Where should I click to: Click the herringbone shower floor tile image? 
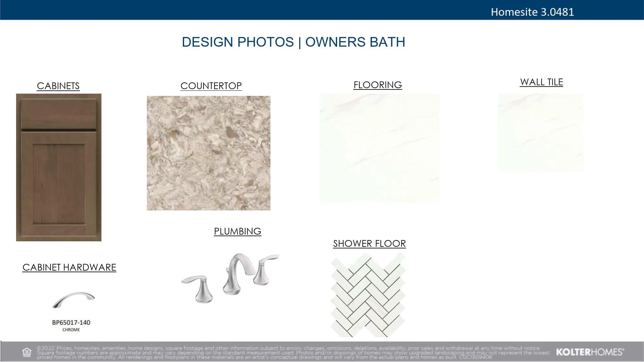(368, 295)
